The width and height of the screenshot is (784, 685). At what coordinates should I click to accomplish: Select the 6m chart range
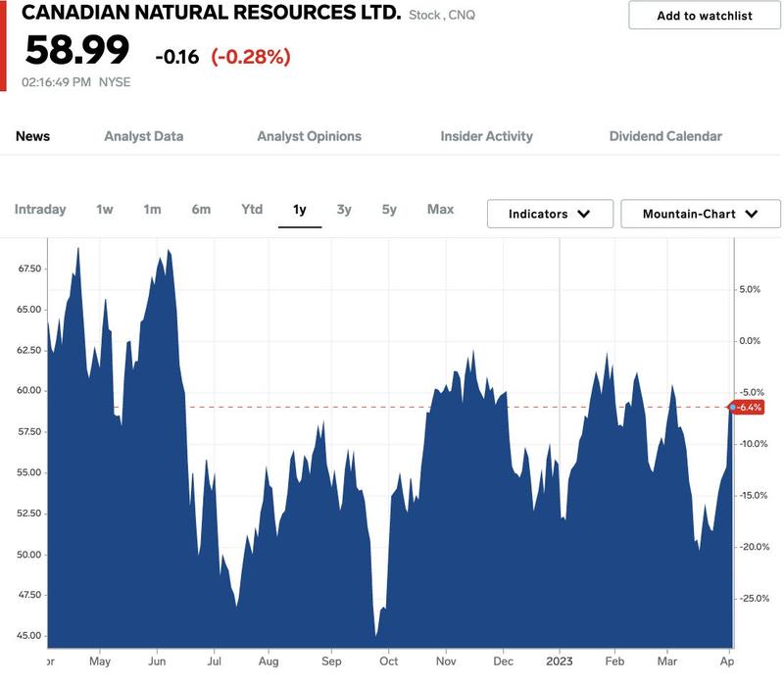(201, 209)
